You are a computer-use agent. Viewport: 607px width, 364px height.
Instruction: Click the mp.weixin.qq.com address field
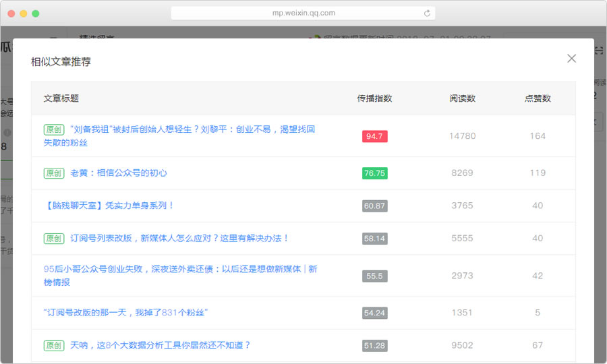[x=303, y=13]
